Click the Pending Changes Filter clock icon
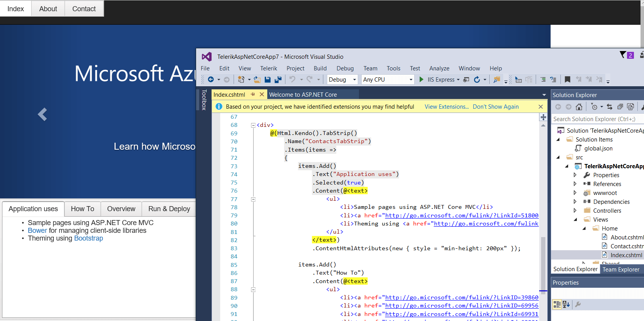Screen dimensions: 644x321 tap(594, 107)
